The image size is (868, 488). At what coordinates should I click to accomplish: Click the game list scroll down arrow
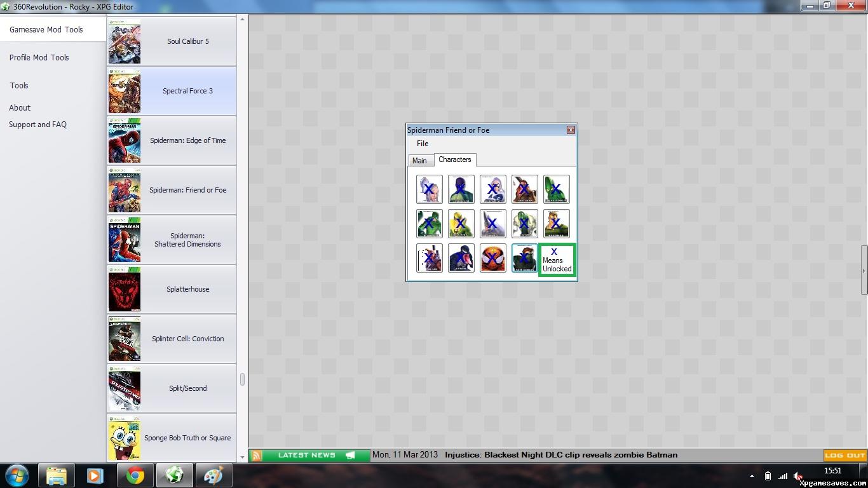click(x=242, y=457)
